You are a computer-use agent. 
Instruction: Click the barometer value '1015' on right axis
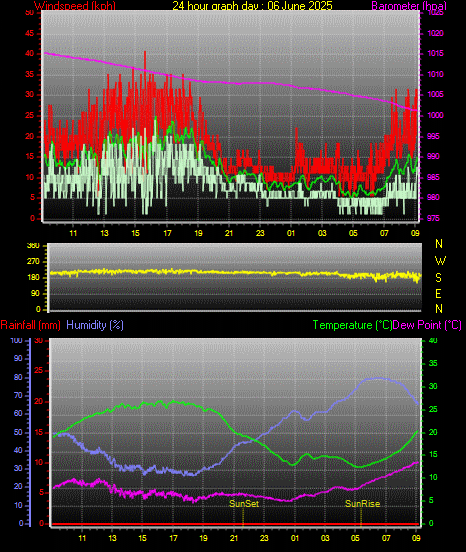(x=435, y=54)
